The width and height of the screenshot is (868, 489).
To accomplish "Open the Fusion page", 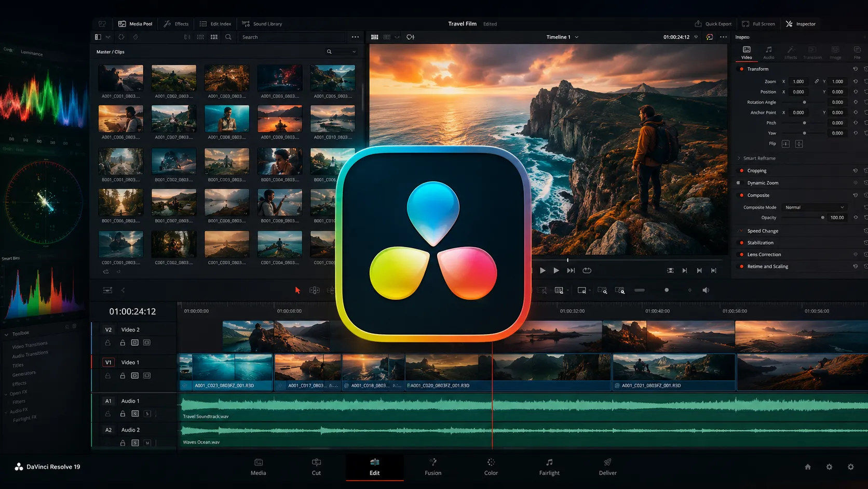I will pos(433,467).
